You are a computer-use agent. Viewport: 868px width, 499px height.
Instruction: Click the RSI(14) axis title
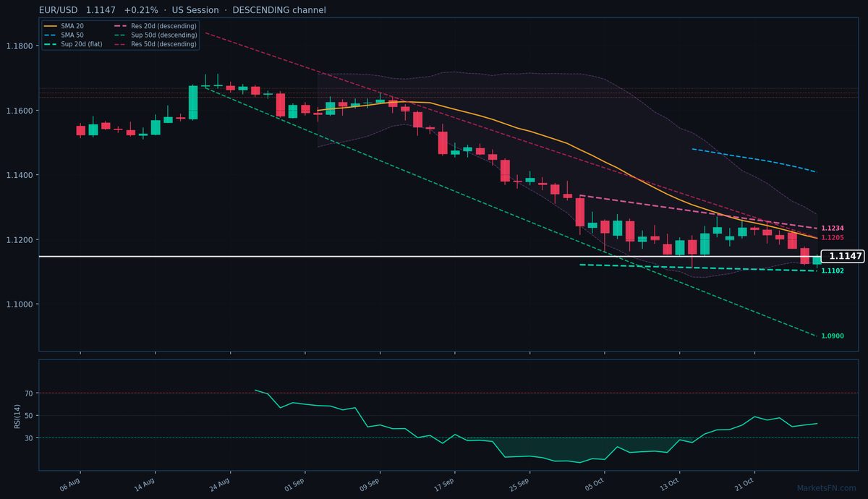[17, 415]
